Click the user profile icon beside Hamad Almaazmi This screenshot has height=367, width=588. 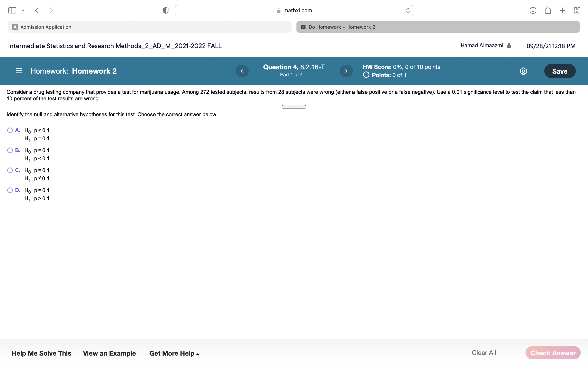coord(509,45)
